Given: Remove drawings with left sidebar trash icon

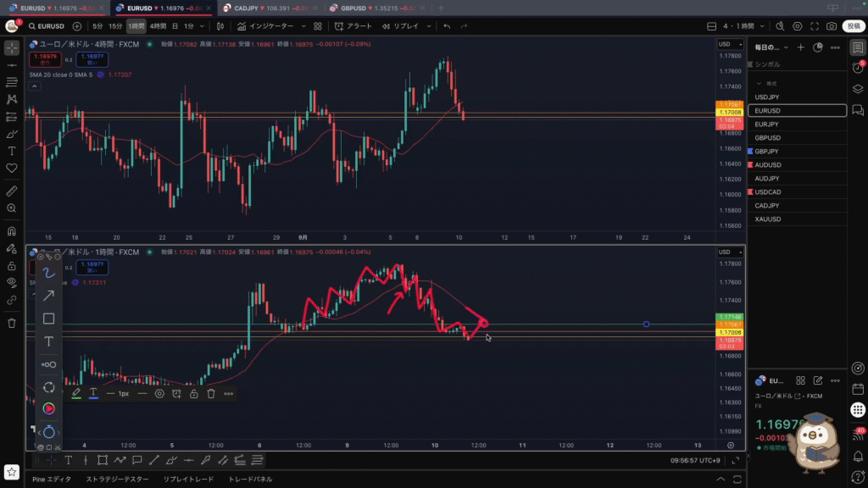Looking at the screenshot, I should click(x=12, y=324).
